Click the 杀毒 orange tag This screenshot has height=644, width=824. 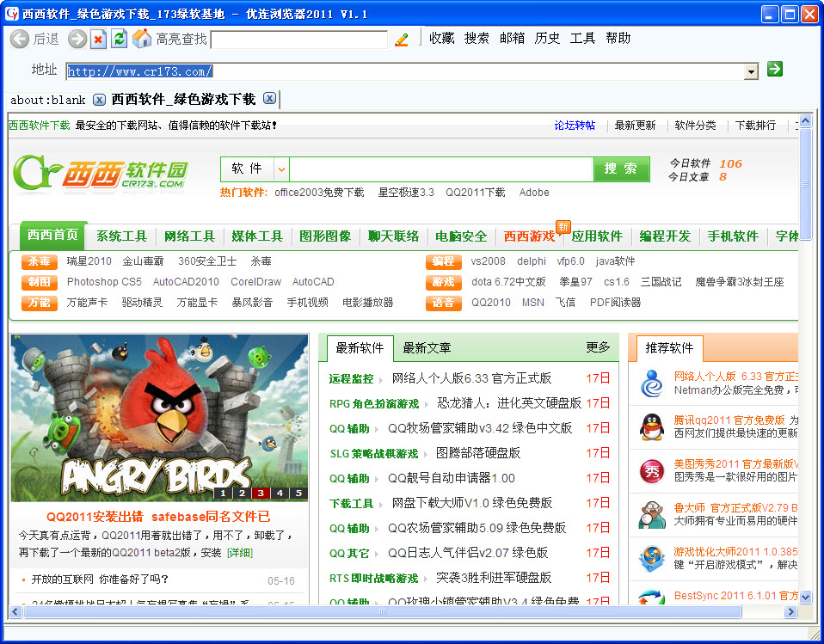[x=40, y=261]
